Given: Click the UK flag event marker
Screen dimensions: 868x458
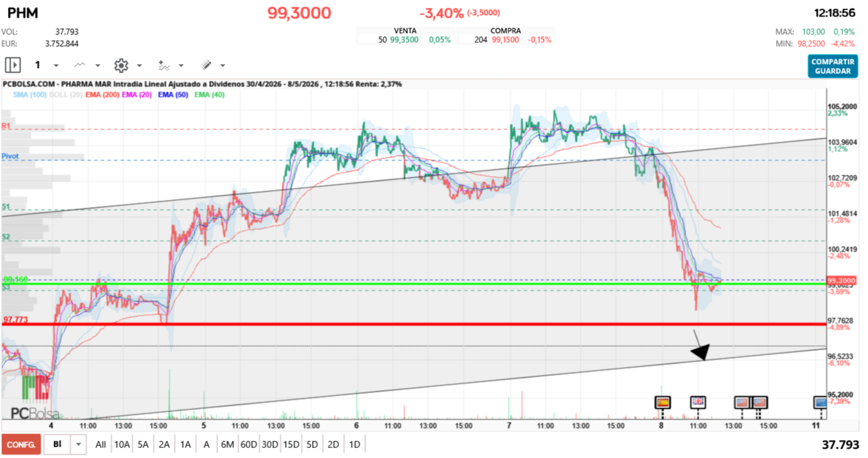Looking at the screenshot, I should pos(697,401).
